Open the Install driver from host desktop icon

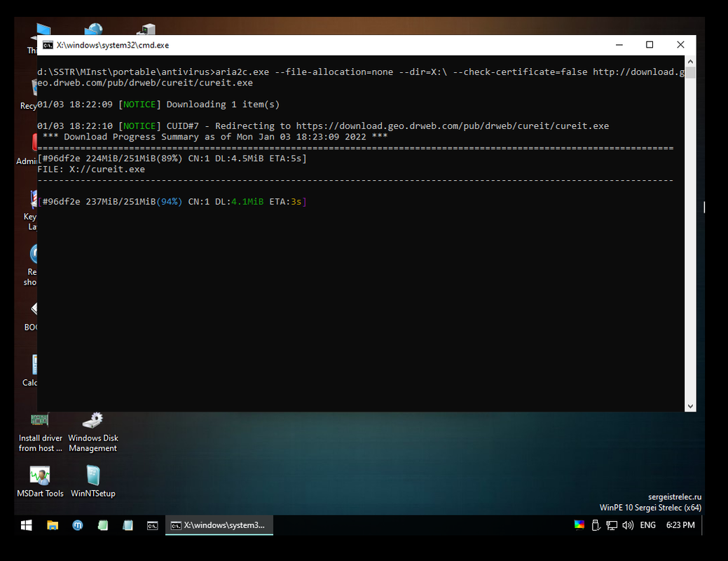(x=40, y=432)
